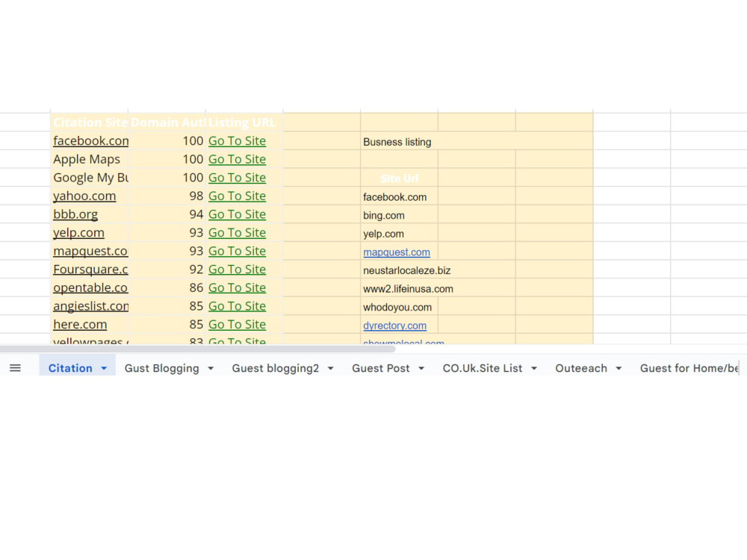Open the CO.Uk.Site List tab dropdown arrow
The image size is (747, 560).
click(534, 368)
